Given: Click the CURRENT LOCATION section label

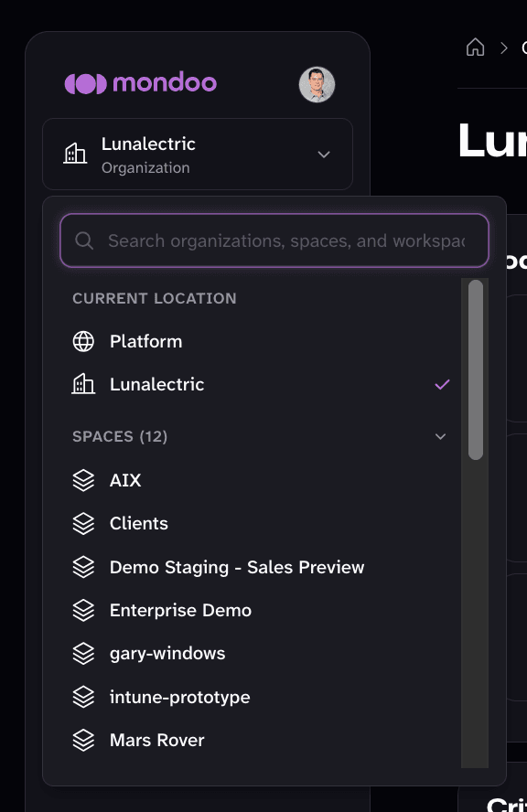Looking at the screenshot, I should click(x=155, y=298).
